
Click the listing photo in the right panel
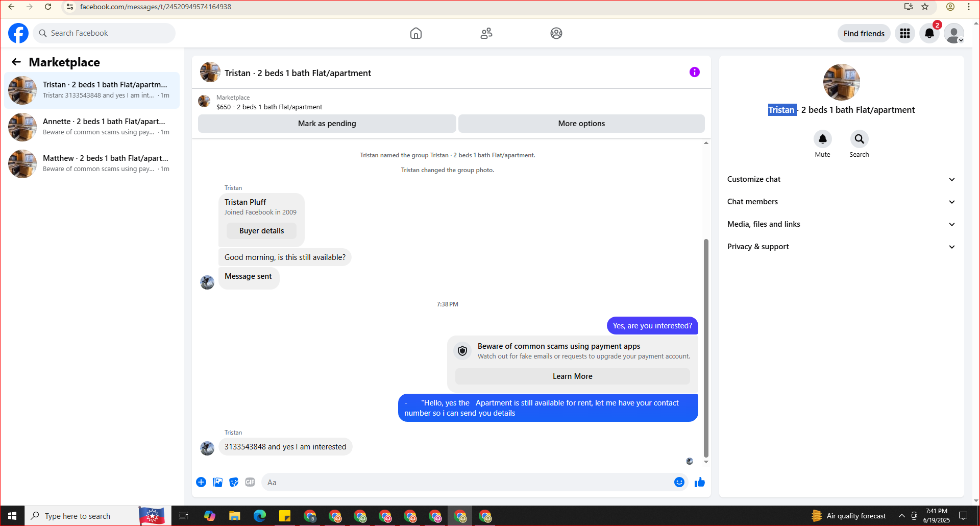pos(841,82)
